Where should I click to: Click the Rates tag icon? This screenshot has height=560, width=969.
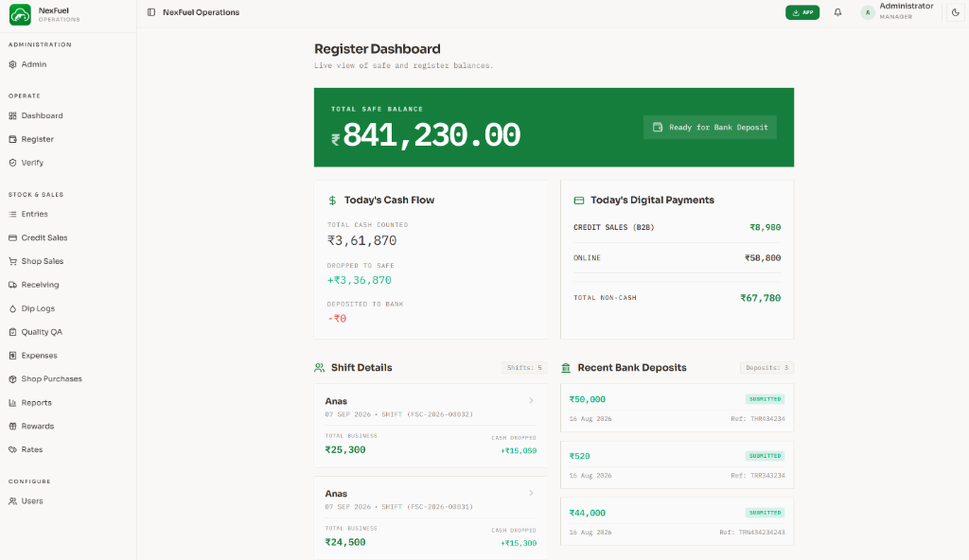(13, 450)
